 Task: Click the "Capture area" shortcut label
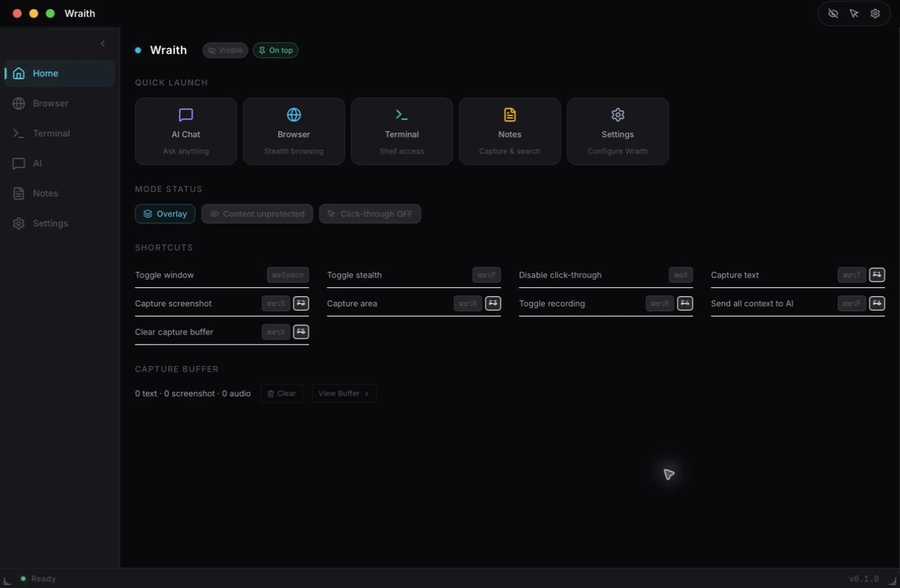pos(352,303)
